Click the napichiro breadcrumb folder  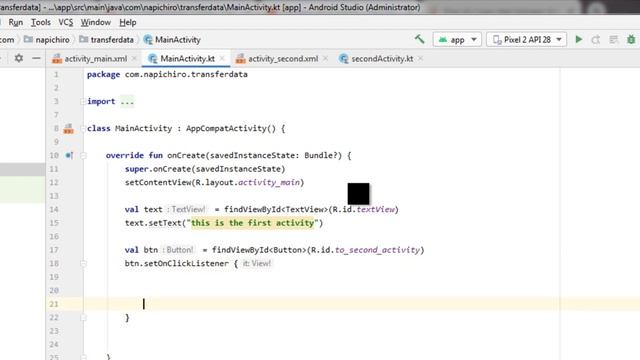coord(47,40)
